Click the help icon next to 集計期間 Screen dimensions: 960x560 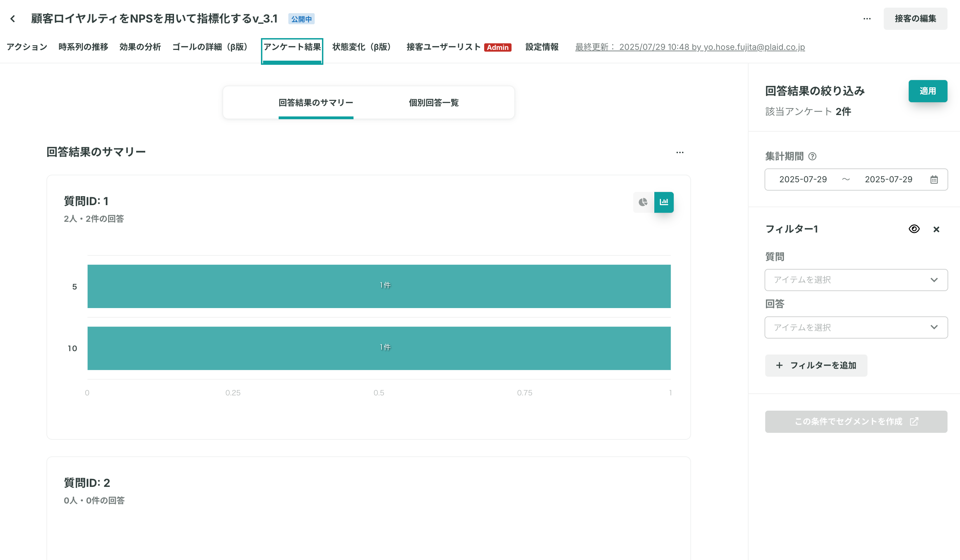point(812,156)
